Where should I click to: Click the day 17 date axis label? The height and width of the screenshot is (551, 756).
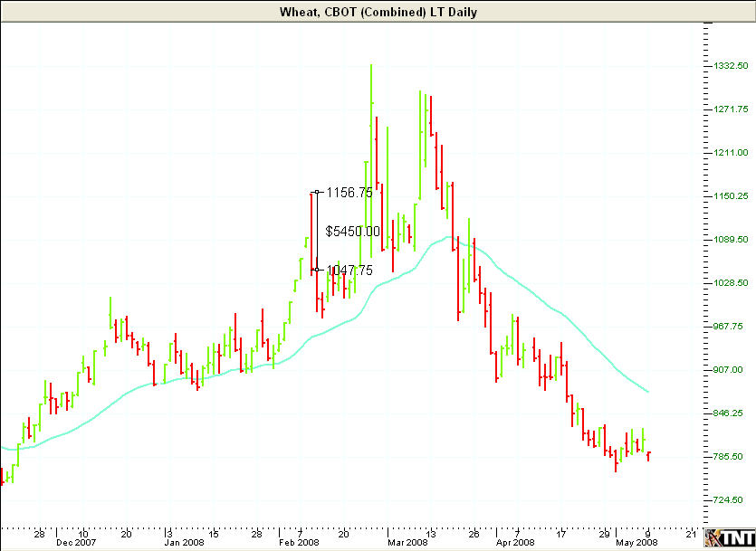560,534
